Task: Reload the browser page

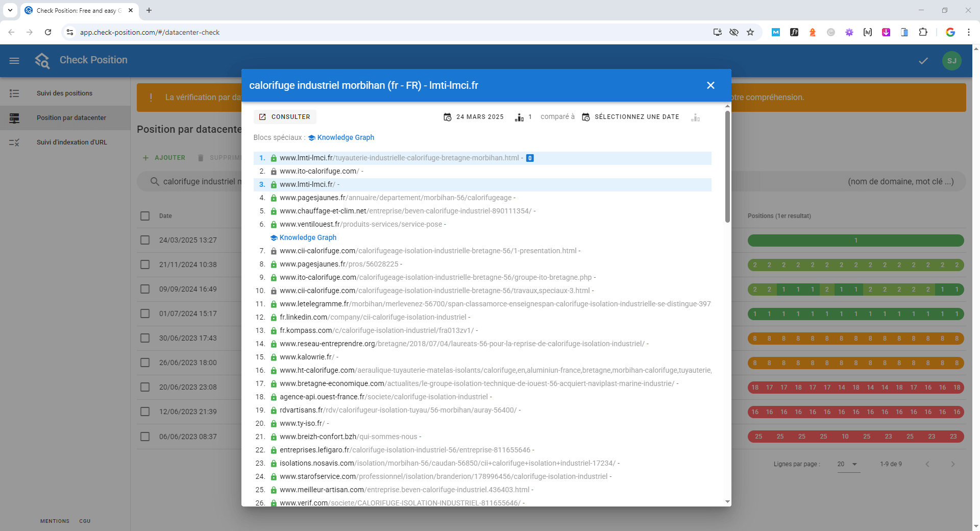Action: 48,32
